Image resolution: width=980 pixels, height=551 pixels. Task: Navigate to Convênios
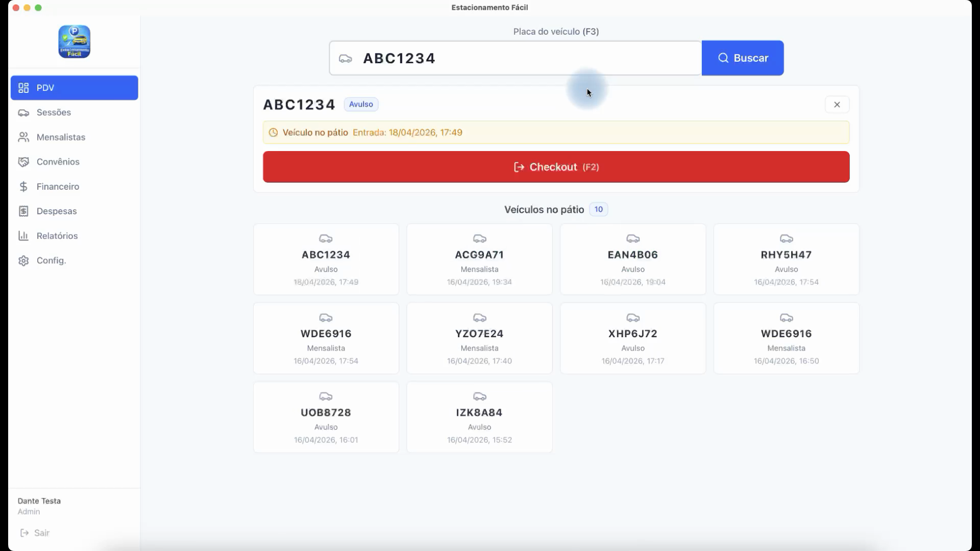[74, 162]
